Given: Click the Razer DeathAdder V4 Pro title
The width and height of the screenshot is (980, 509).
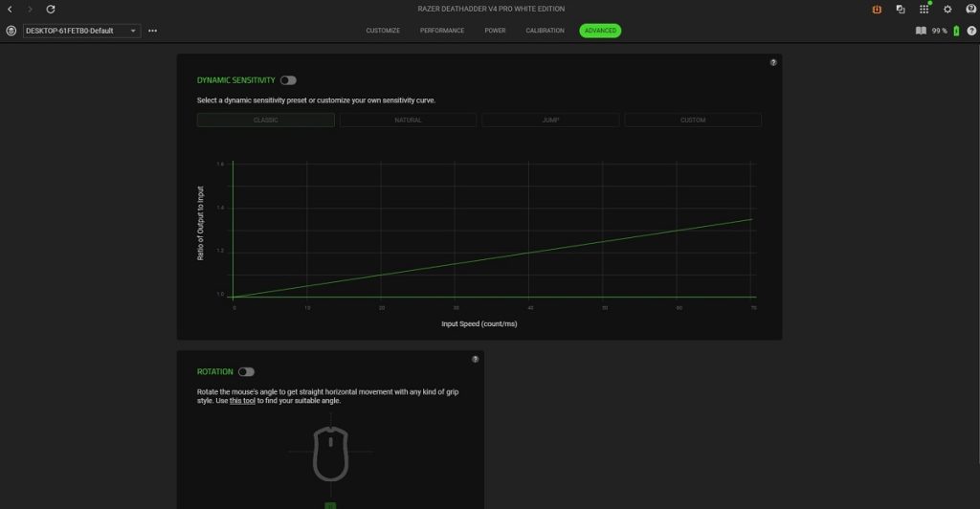Looking at the screenshot, I should tap(491, 9).
